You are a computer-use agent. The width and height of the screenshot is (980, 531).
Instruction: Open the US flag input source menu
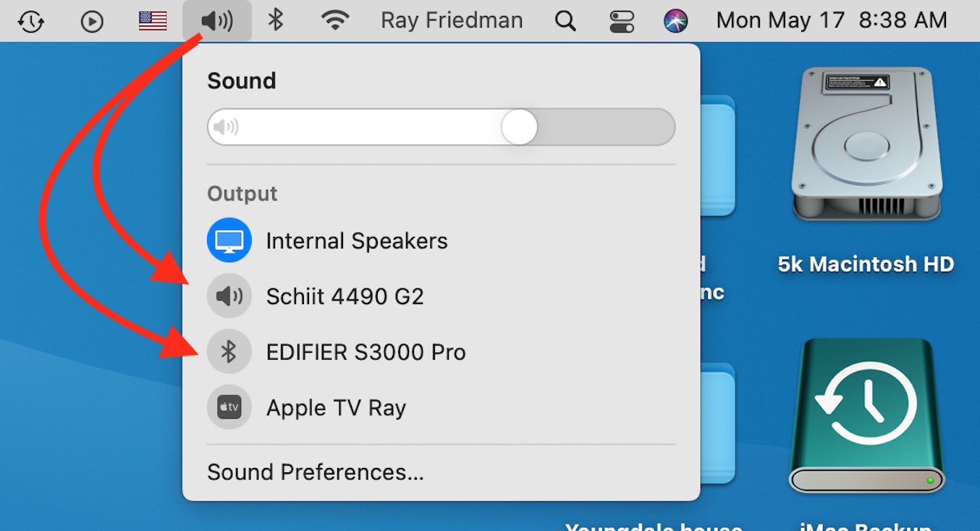153,21
